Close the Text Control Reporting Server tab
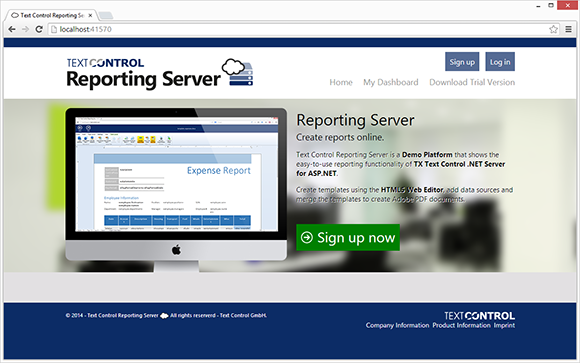Viewport: 580px width, 363px height. tap(90, 16)
